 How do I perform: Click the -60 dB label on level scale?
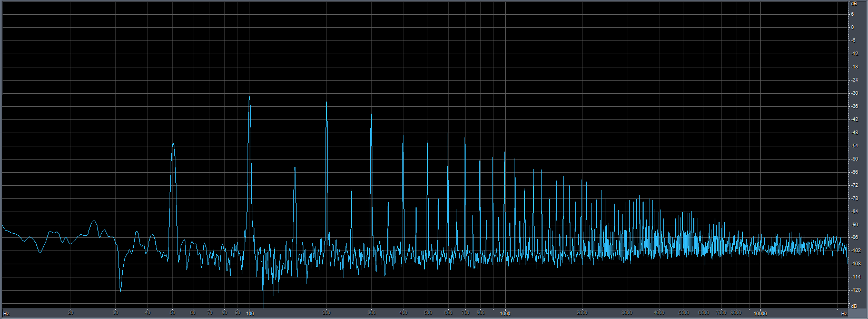point(854,159)
